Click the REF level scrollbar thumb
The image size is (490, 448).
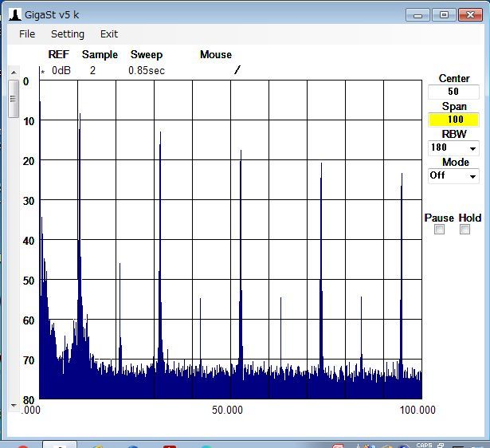coord(13,99)
